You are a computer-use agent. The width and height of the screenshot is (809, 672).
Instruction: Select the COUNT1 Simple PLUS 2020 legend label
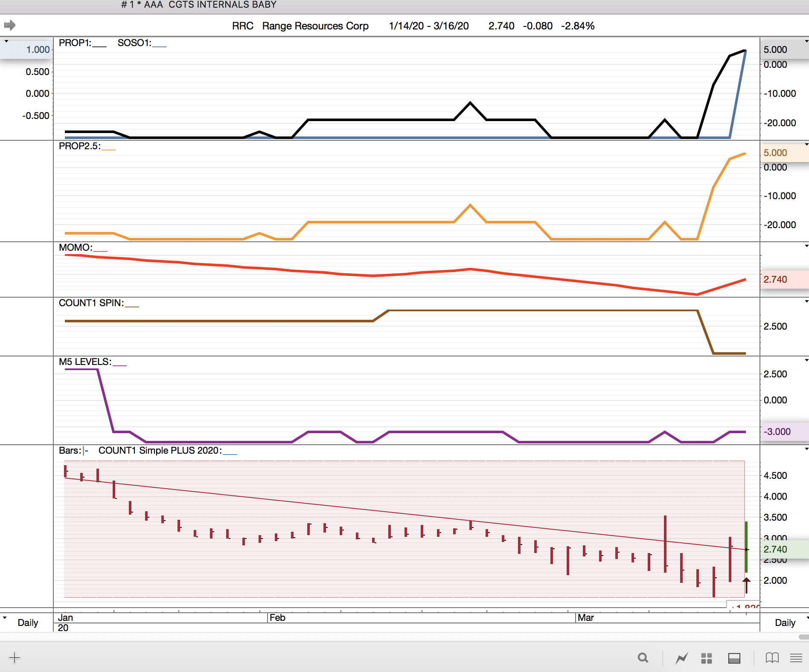[160, 451]
